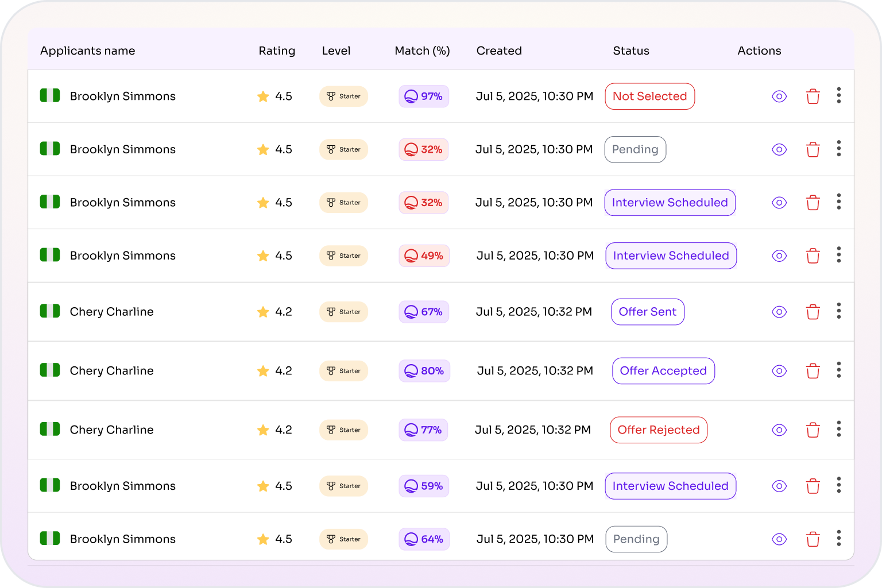Select Chery Charline name in 67% row
Image resolution: width=882 pixels, height=588 pixels.
click(111, 312)
